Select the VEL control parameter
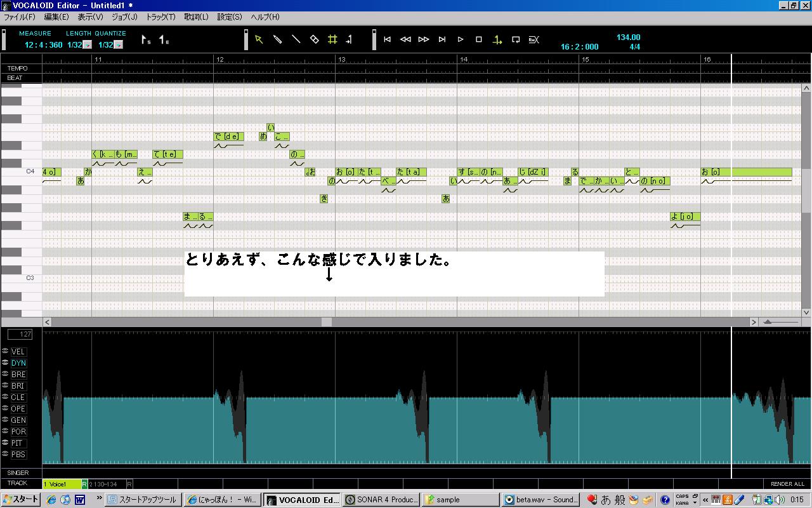 [x=18, y=352]
